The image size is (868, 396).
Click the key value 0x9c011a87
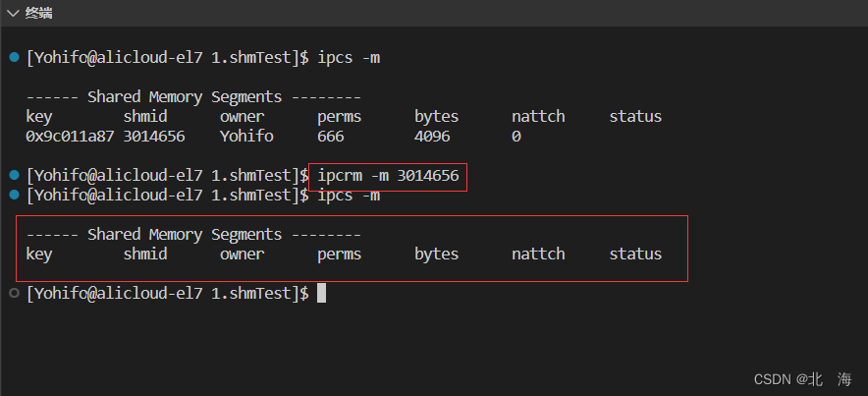pyautogui.click(x=70, y=137)
